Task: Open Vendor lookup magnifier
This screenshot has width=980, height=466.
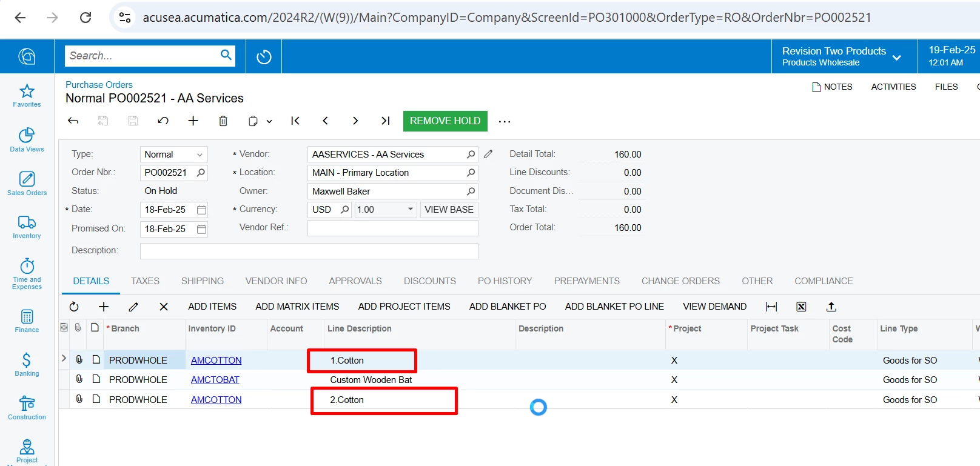Action: (x=471, y=154)
